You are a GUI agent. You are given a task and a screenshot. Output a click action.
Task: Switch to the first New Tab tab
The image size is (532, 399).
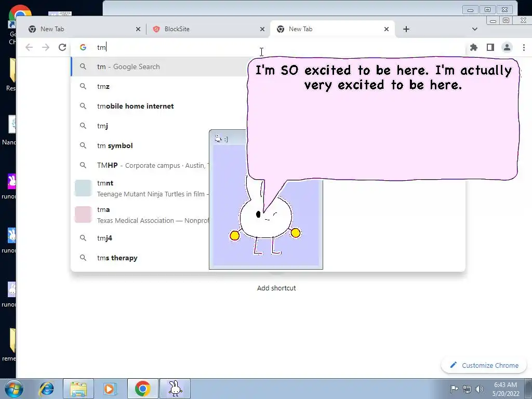tap(82, 29)
